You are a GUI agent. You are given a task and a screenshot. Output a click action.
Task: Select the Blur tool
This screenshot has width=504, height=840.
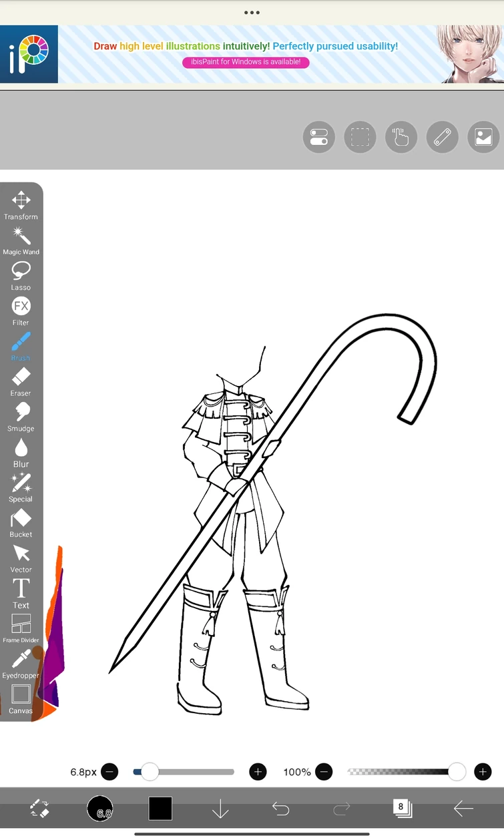[21, 453]
